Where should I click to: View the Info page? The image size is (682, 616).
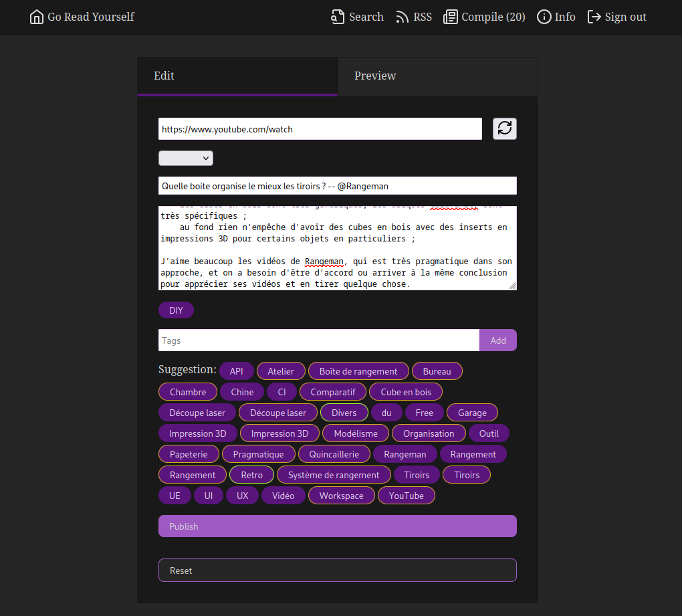click(x=556, y=17)
